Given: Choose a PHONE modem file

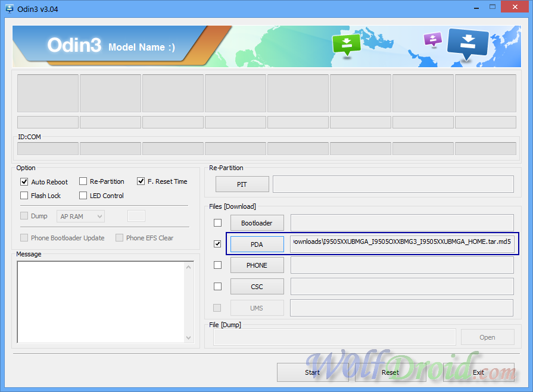Looking at the screenshot, I should tap(257, 265).
